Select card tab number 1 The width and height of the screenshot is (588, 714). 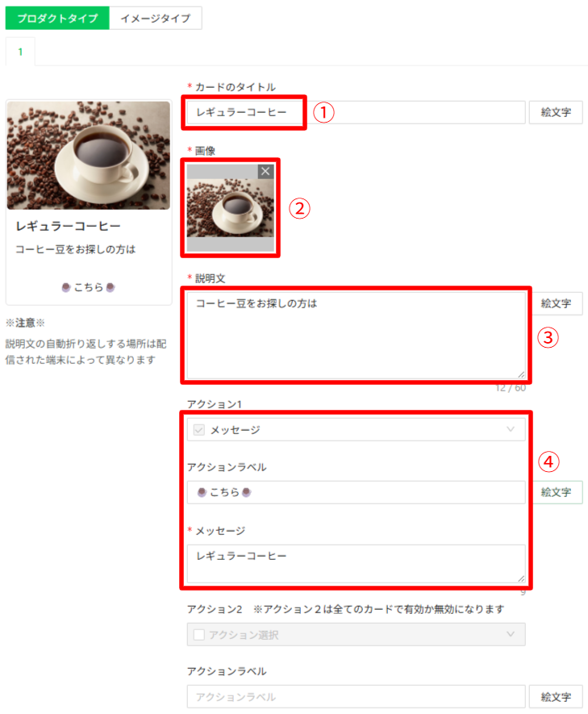20,52
